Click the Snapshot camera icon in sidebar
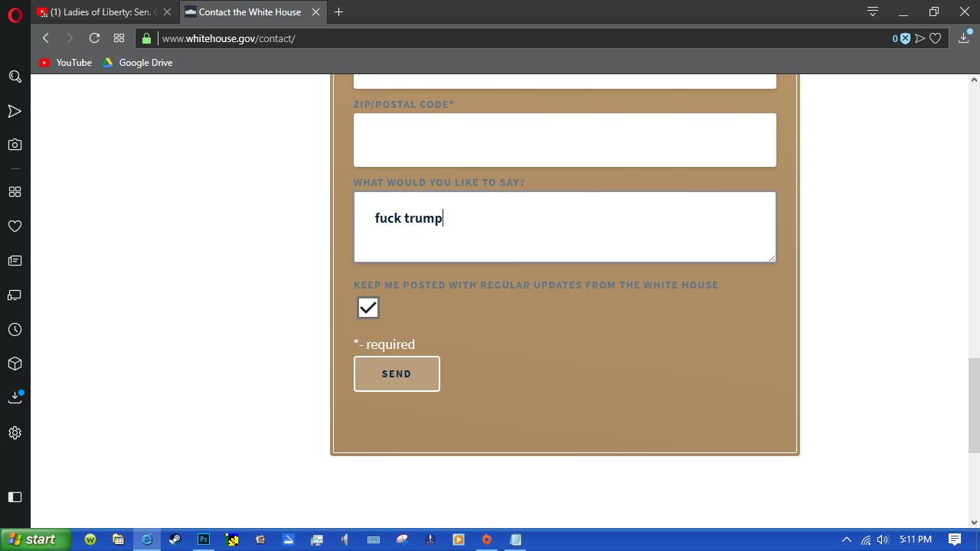The width and height of the screenshot is (980, 551). click(x=15, y=145)
